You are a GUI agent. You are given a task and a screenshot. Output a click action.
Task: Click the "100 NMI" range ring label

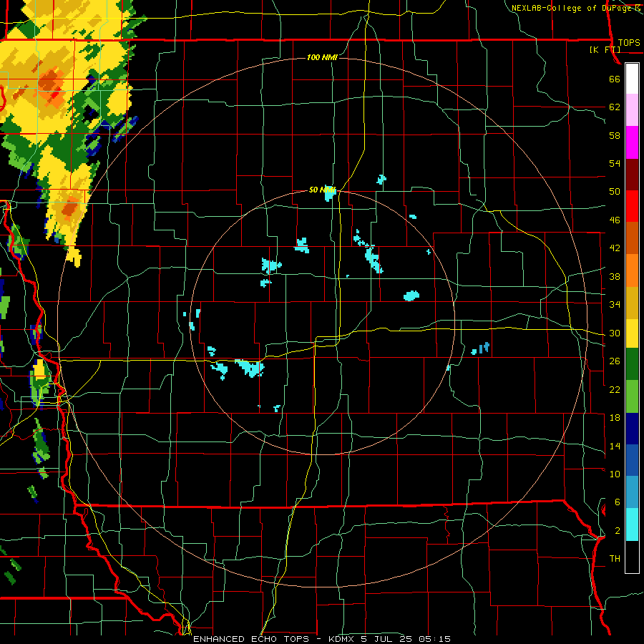coord(322,57)
